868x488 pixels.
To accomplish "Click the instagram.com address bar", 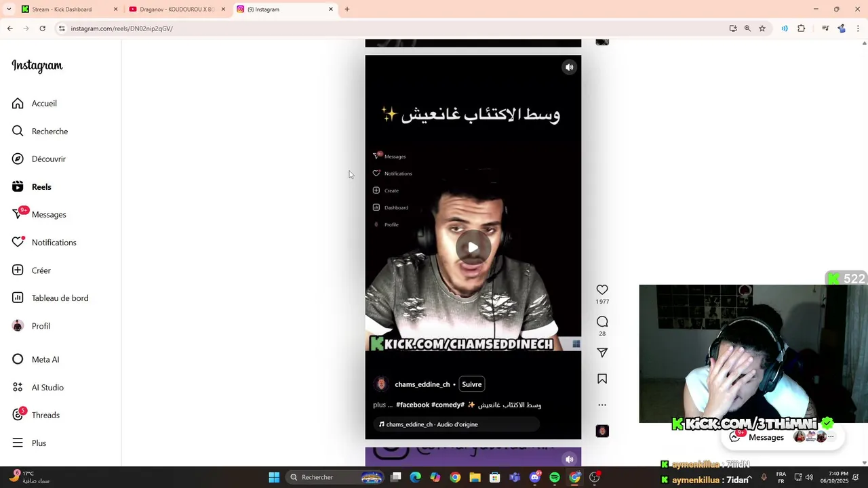I will [393, 28].
